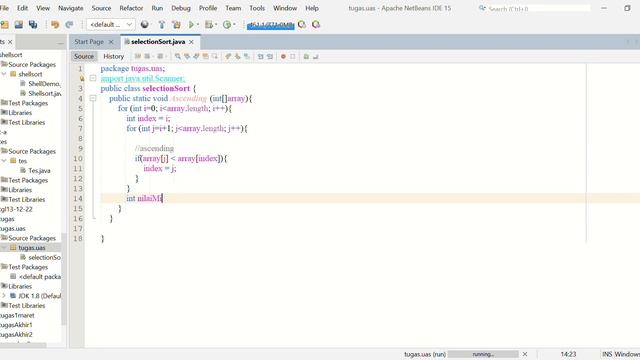The image size is (640, 360).
Task: Collapse the import fold on line 2
Action: click(93, 78)
